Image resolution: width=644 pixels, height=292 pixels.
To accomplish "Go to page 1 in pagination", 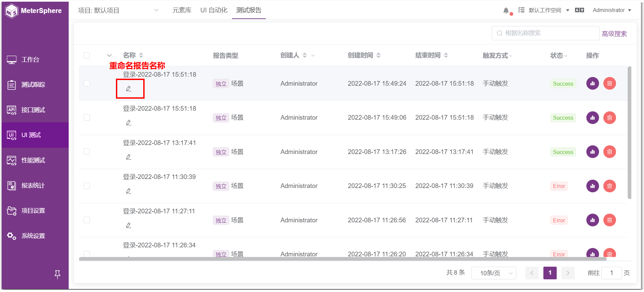I will point(550,273).
